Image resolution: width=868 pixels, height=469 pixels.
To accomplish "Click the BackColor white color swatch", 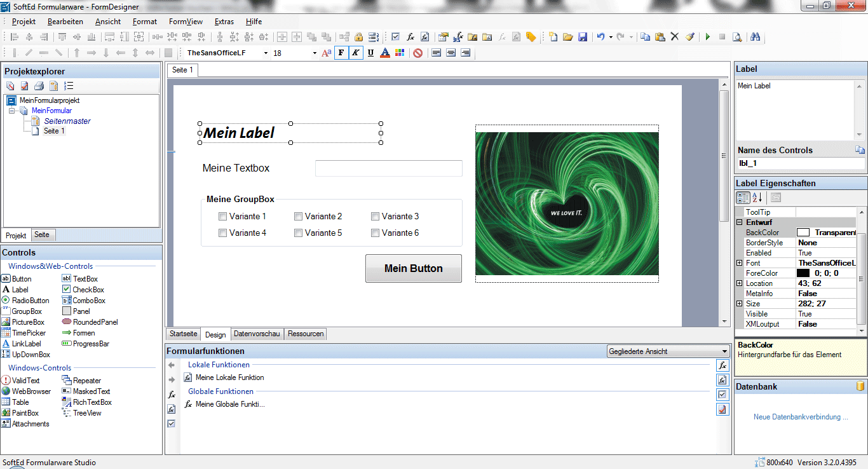I will (x=803, y=233).
